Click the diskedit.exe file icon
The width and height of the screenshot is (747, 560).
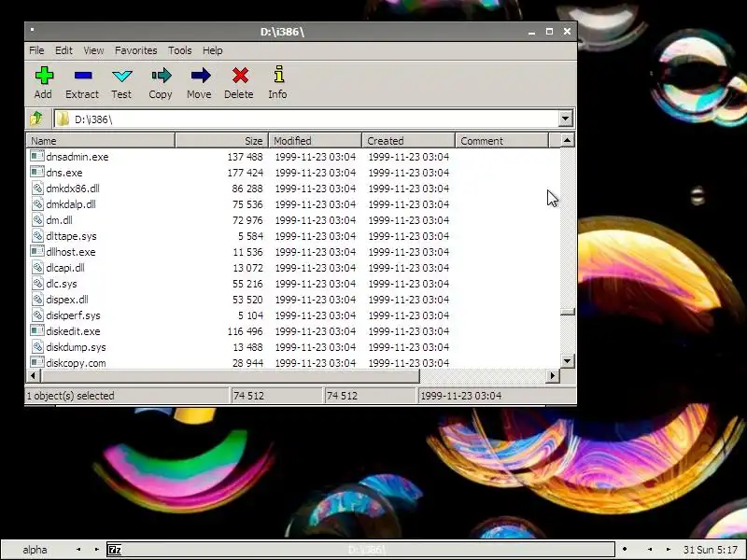[x=36, y=330]
